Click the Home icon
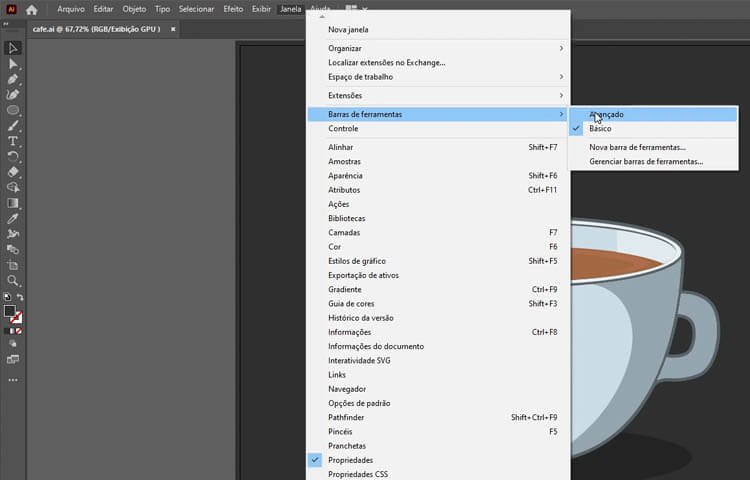750x480 pixels. 32,9
